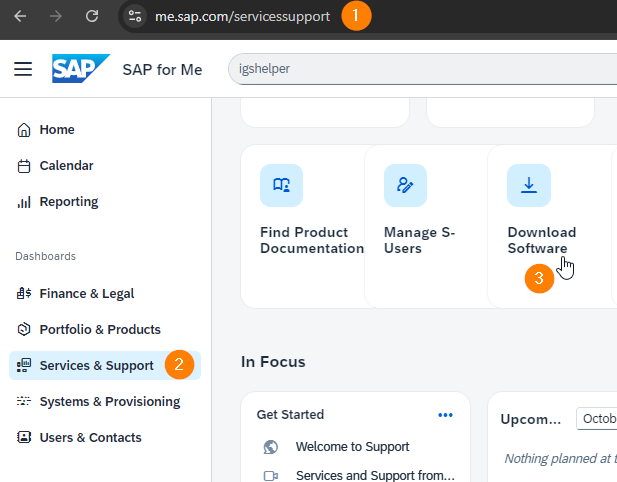Image resolution: width=617 pixels, height=482 pixels.
Task: Click the Download Software arrow icon
Action: click(x=529, y=185)
